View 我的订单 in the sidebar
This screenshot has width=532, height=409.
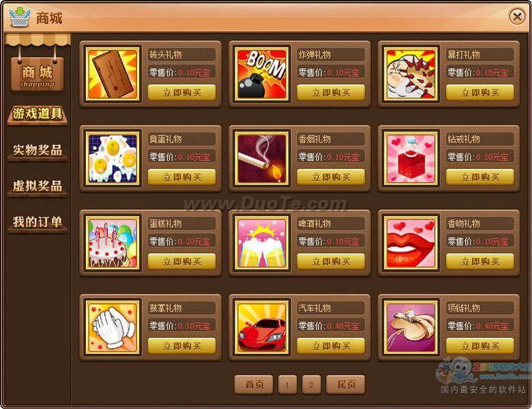[x=38, y=222]
